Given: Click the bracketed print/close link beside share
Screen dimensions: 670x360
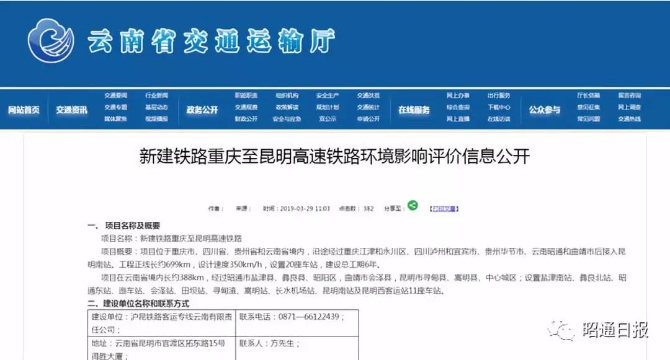Looking at the screenshot, I should [x=444, y=209].
